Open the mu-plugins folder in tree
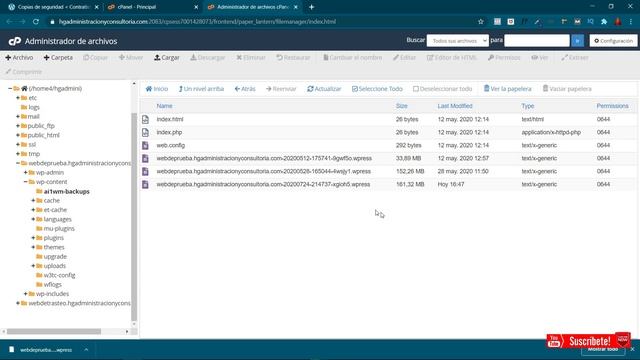This screenshot has width=640, height=360. 59,229
